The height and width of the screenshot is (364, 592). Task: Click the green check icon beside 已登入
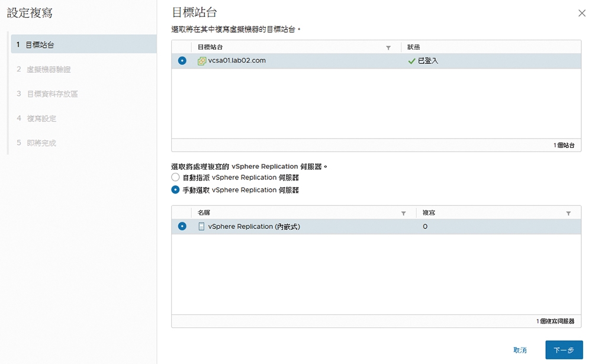[x=411, y=61]
